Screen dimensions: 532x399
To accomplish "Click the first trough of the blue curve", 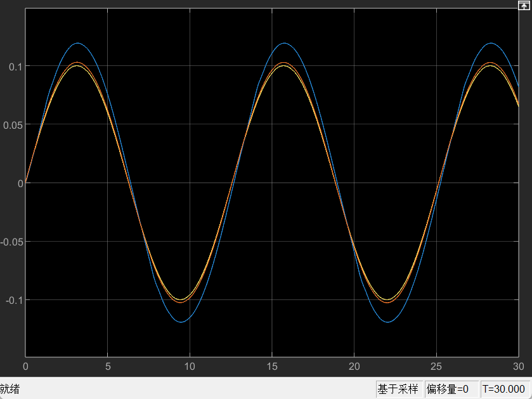I will click(181, 322).
